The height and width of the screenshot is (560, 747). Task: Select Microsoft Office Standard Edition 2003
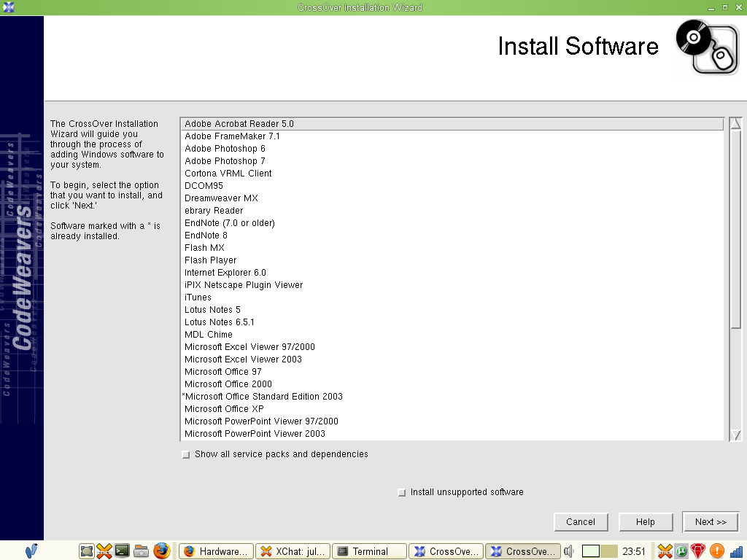(x=452, y=396)
